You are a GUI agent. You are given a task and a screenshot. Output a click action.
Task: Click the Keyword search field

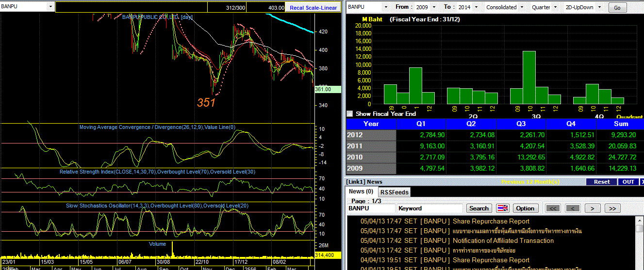click(x=429, y=208)
